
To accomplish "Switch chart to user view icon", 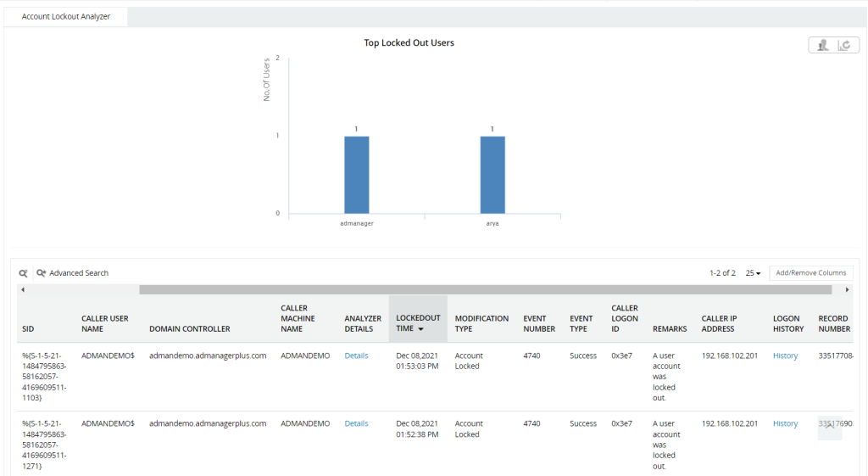I will pos(822,46).
